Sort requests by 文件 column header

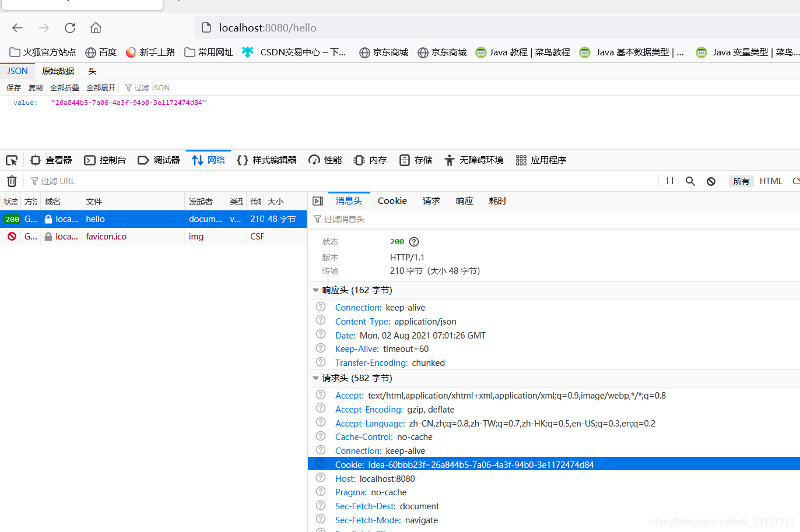coord(133,202)
